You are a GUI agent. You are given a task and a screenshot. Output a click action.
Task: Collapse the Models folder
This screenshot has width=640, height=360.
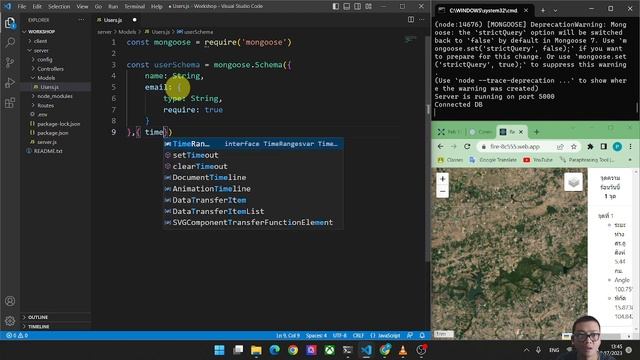[x=46, y=78]
